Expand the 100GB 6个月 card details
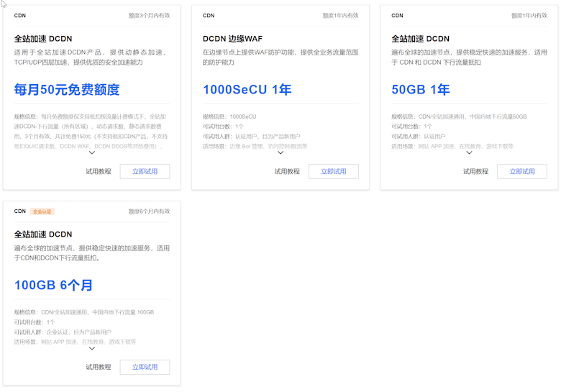The height and width of the screenshot is (392, 561). (x=92, y=348)
